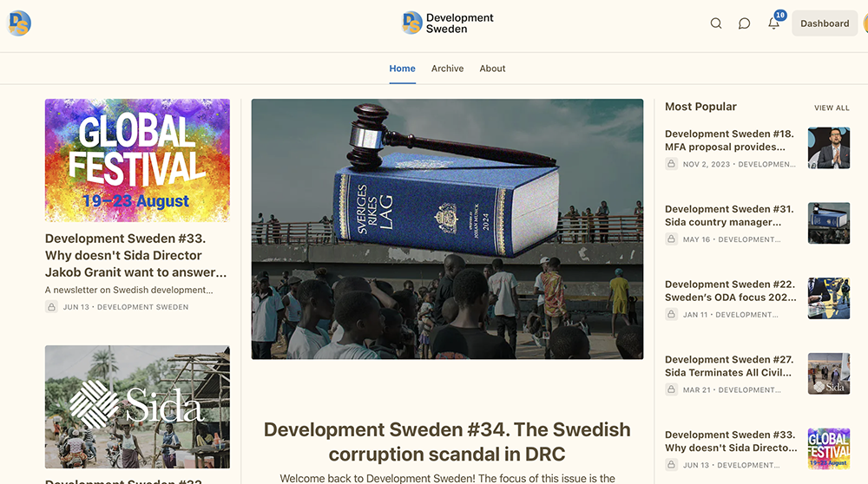The width and height of the screenshot is (868, 484).
Task: Open the chat speech bubble icon
Action: [x=745, y=23]
